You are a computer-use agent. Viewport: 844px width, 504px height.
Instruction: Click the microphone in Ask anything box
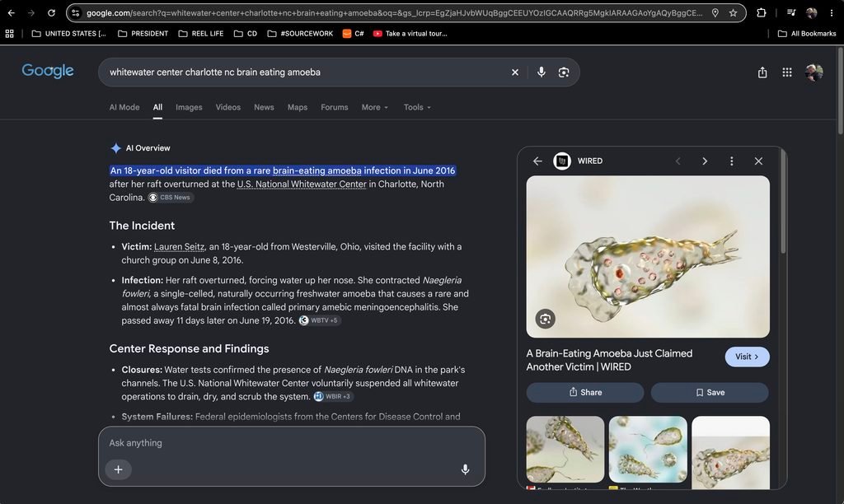coord(466,469)
